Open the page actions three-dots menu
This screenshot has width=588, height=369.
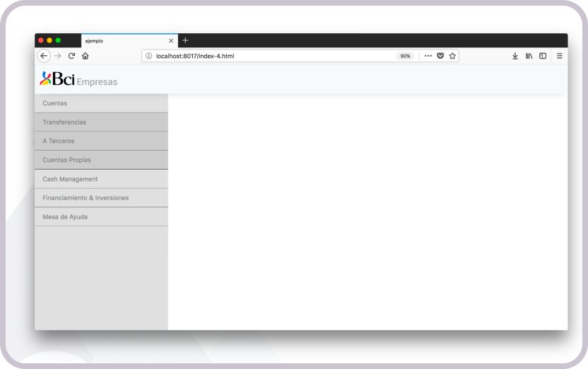point(428,56)
